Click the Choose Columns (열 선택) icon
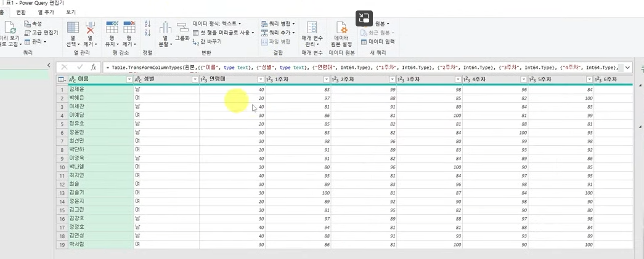The image size is (644, 259). (73, 28)
